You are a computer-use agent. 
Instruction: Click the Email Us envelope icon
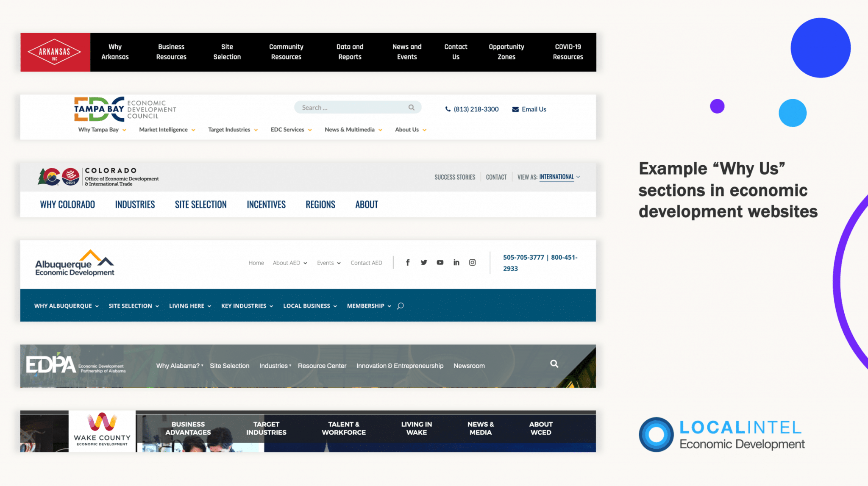pyautogui.click(x=515, y=109)
